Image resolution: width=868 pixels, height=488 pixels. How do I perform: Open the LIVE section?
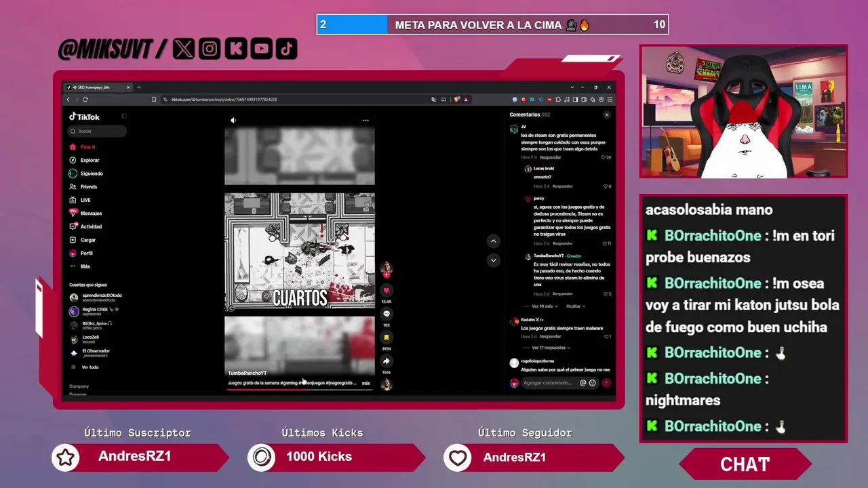(80, 200)
